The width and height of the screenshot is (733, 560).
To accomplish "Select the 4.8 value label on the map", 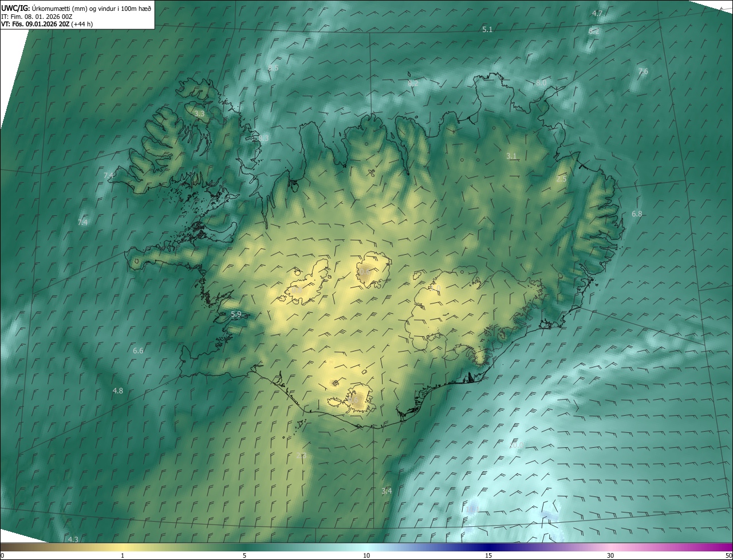I will coord(117,391).
